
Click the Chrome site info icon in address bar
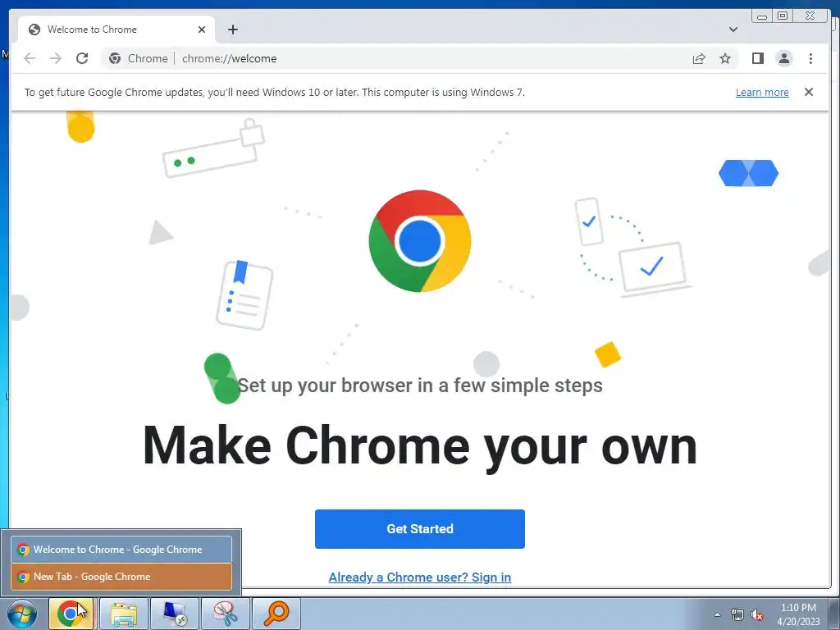click(x=115, y=58)
